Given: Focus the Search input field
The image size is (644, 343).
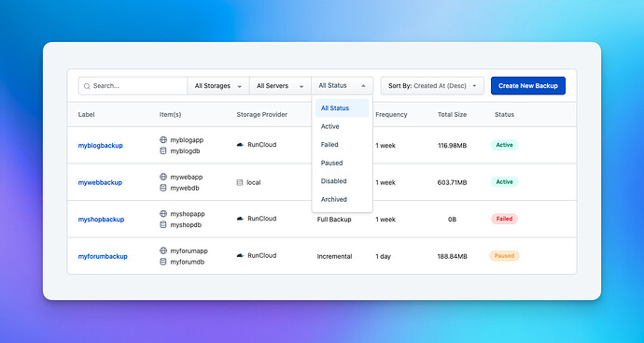Looking at the screenshot, I should 133,86.
